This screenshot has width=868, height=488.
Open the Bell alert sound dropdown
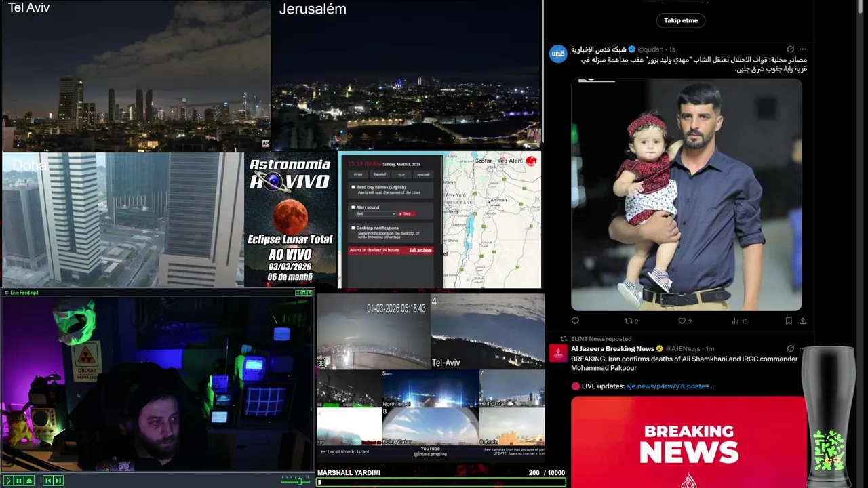point(376,213)
